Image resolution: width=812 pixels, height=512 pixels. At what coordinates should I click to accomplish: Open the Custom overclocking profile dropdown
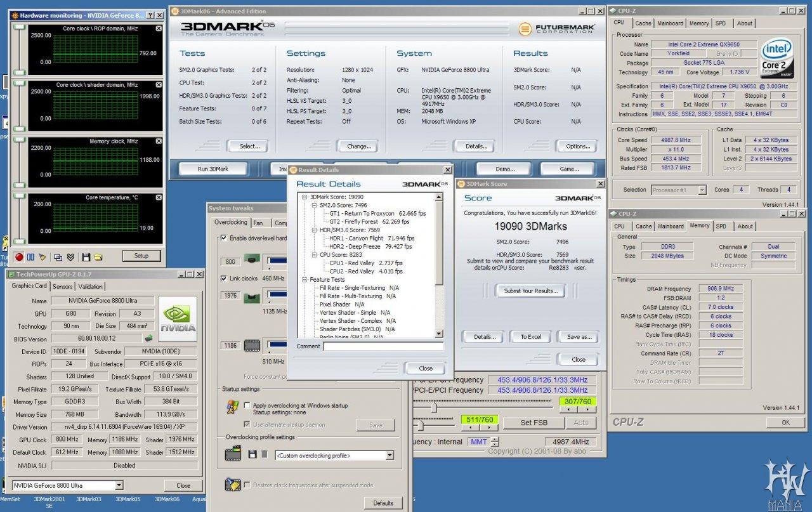tap(390, 456)
